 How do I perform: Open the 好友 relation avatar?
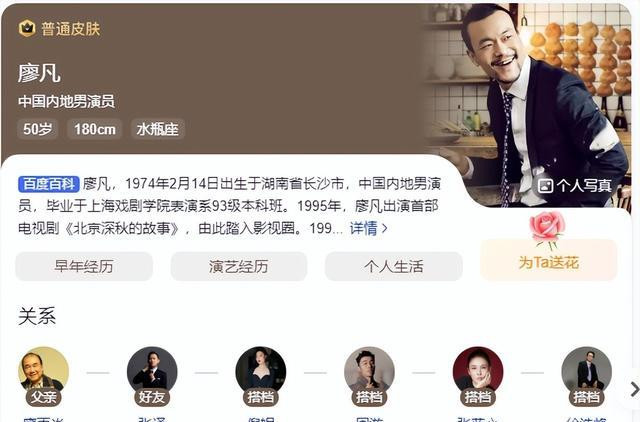click(x=152, y=373)
